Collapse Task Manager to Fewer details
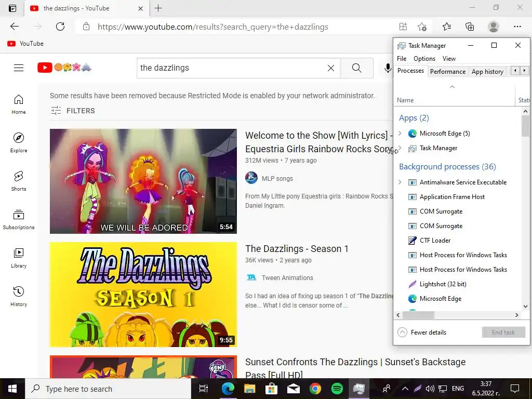 tap(422, 332)
